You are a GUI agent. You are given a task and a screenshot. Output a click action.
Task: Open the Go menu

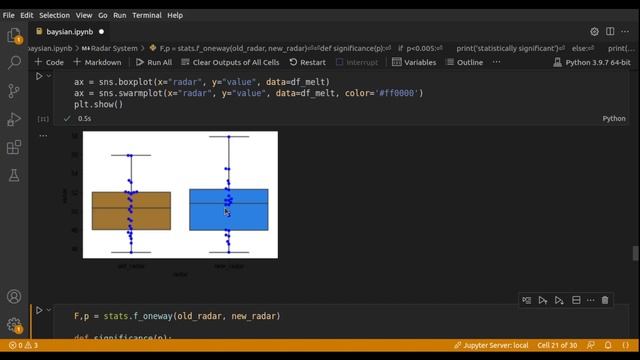click(x=102, y=15)
